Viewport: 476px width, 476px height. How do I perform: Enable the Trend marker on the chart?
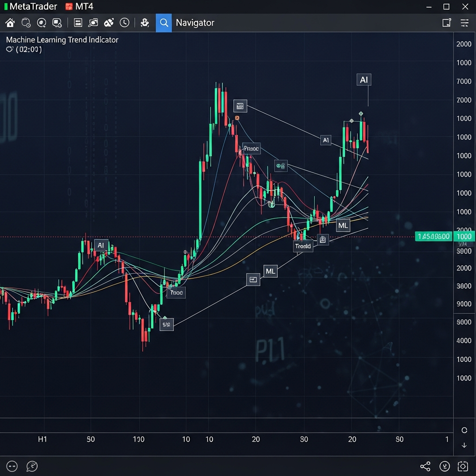coord(303,246)
